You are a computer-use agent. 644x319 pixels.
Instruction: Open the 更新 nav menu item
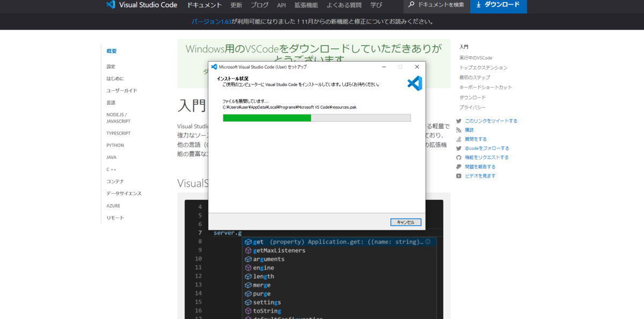(x=236, y=5)
